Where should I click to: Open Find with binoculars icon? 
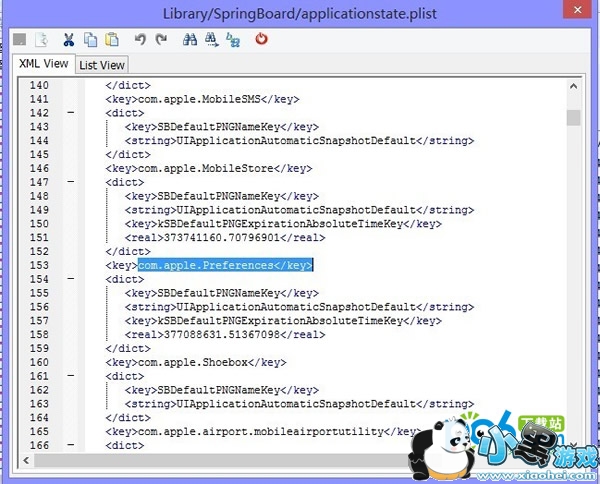[x=190, y=39]
